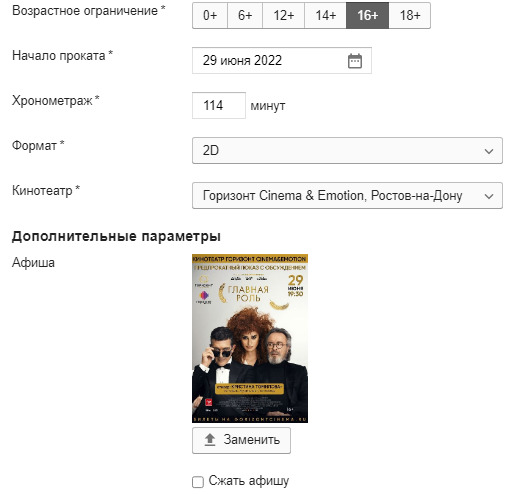The image size is (509, 494).
Task: Expand the Кинотеатр cinema dropdown
Action: (x=347, y=196)
